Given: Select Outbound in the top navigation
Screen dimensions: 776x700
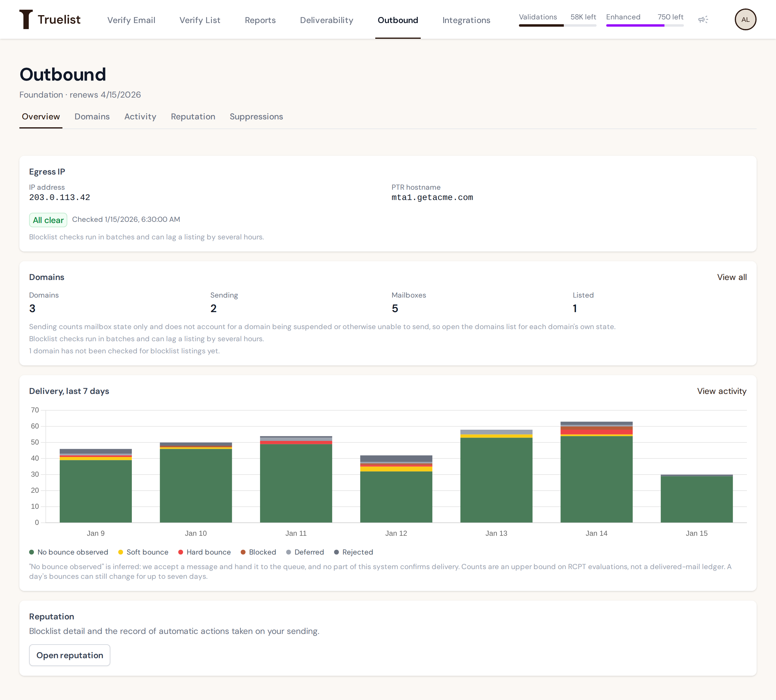Looking at the screenshot, I should coord(398,20).
